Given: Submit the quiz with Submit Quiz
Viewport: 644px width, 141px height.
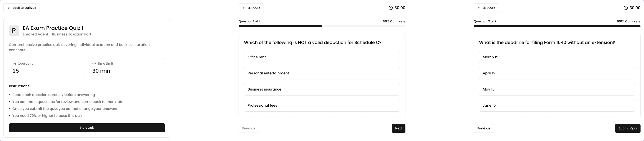Looking at the screenshot, I should point(627,128).
